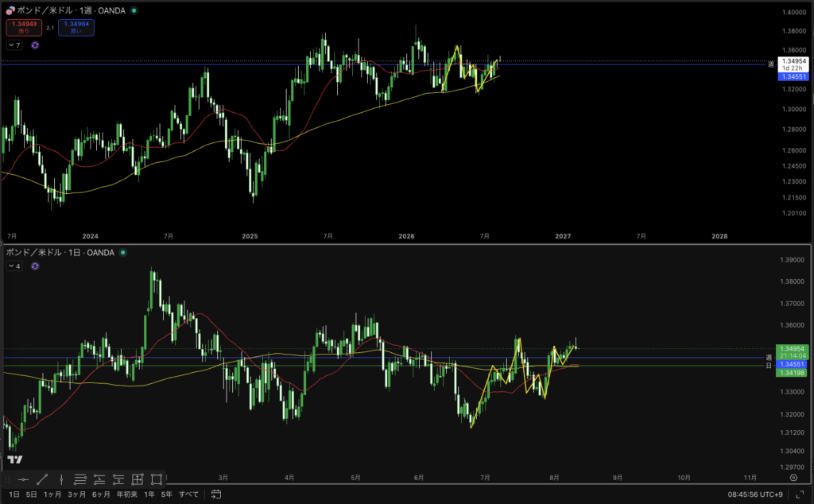Click the weekly chart green market status dot
Screen dimensions: 814x504
134,10
